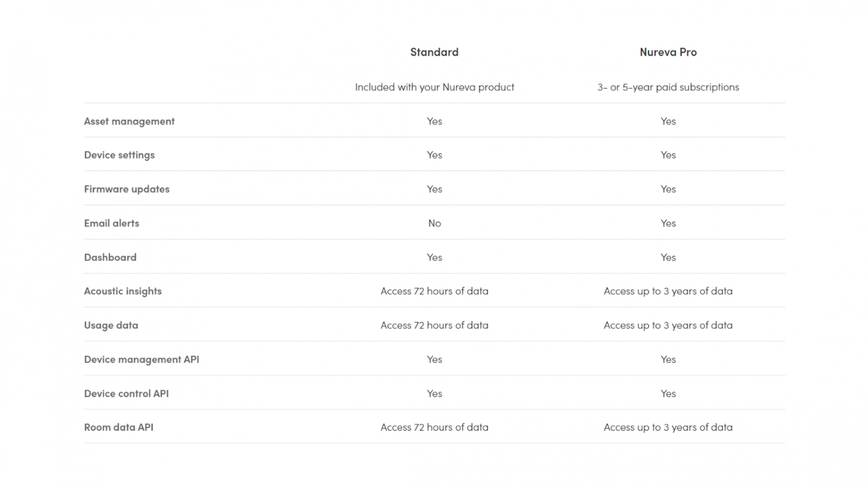Select the Room data API label

[x=119, y=427]
